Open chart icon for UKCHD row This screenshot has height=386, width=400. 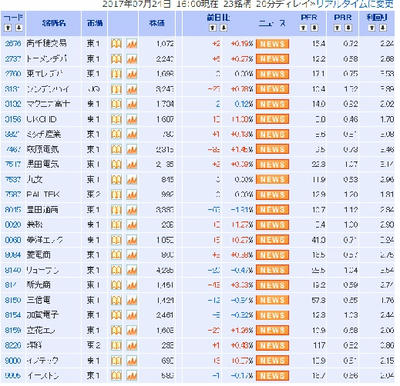tap(132, 119)
